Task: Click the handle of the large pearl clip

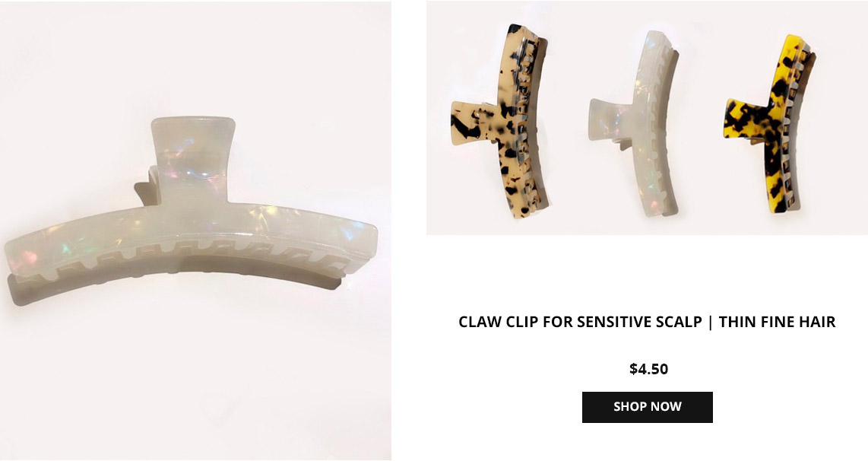Action: (191, 157)
